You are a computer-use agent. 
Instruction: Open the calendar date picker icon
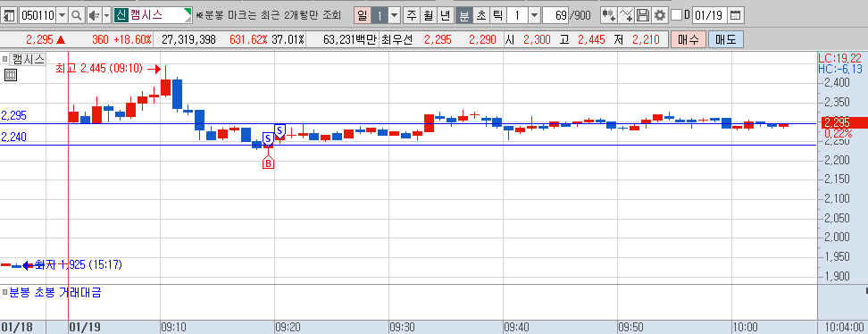[735, 15]
